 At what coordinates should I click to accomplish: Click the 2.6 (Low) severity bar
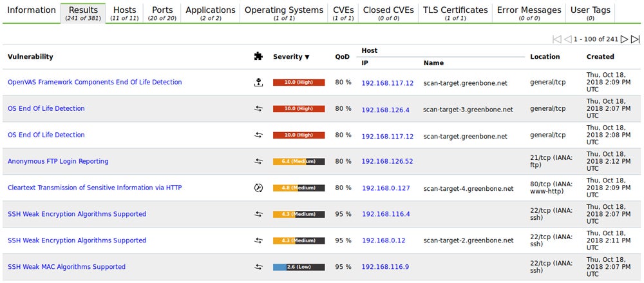tap(298, 267)
